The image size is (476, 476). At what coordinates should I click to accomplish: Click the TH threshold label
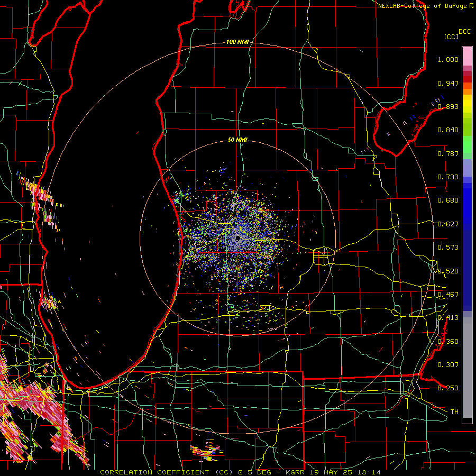click(454, 412)
